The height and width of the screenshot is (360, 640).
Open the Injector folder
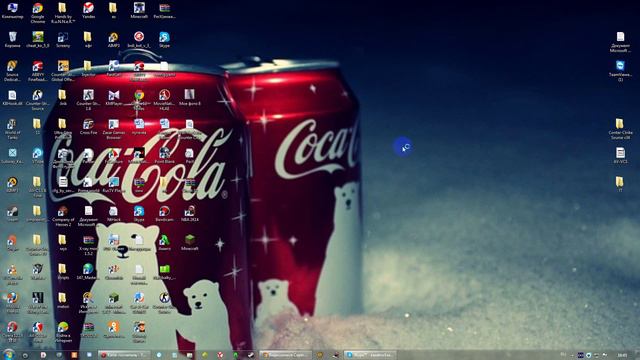[x=88, y=69]
